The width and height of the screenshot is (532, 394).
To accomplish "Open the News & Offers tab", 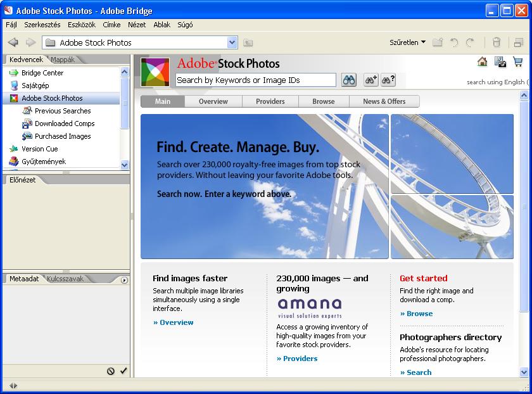I will [384, 101].
